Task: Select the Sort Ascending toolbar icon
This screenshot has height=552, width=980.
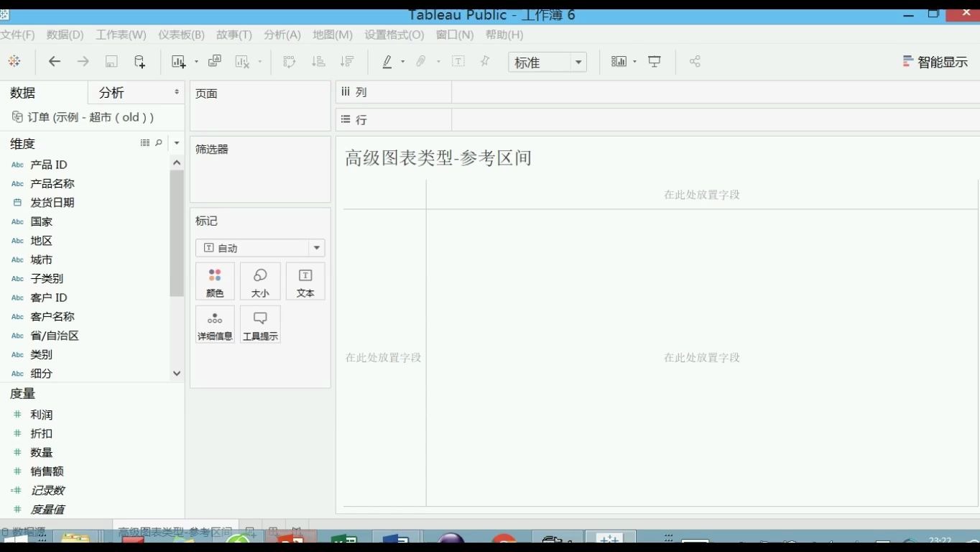Action: coord(317,62)
